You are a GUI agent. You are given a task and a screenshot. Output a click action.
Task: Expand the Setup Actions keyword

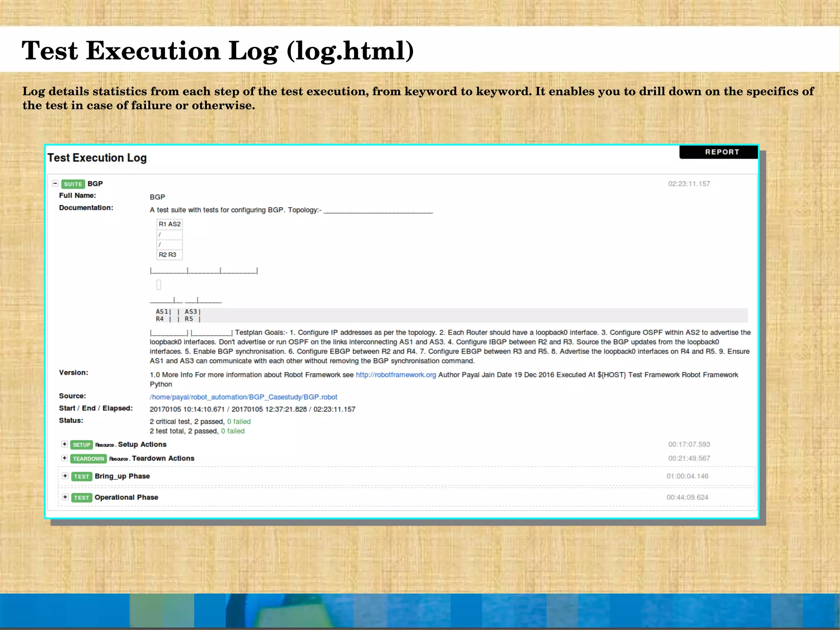point(64,444)
